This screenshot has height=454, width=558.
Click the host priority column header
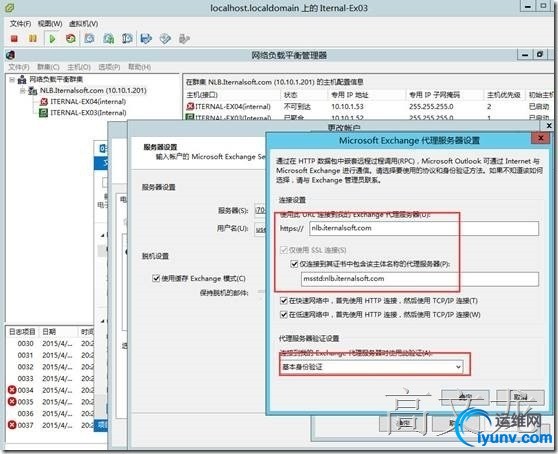[x=504, y=95]
